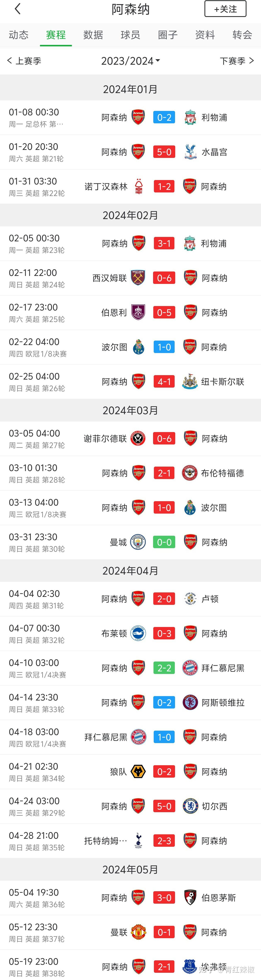Image resolution: width=261 pixels, height=980 pixels.
Task: Open the 0-0 score against 曼城
Action: coord(164,542)
